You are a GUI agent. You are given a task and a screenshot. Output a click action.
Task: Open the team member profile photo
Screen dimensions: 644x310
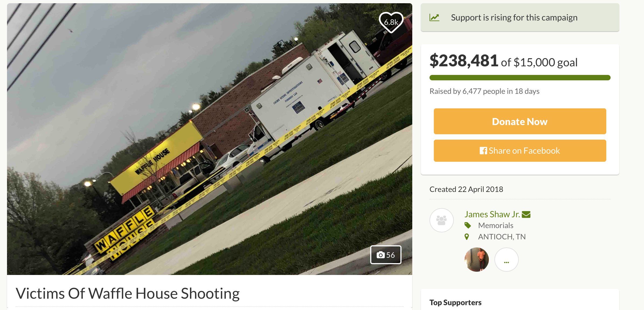[x=476, y=260]
